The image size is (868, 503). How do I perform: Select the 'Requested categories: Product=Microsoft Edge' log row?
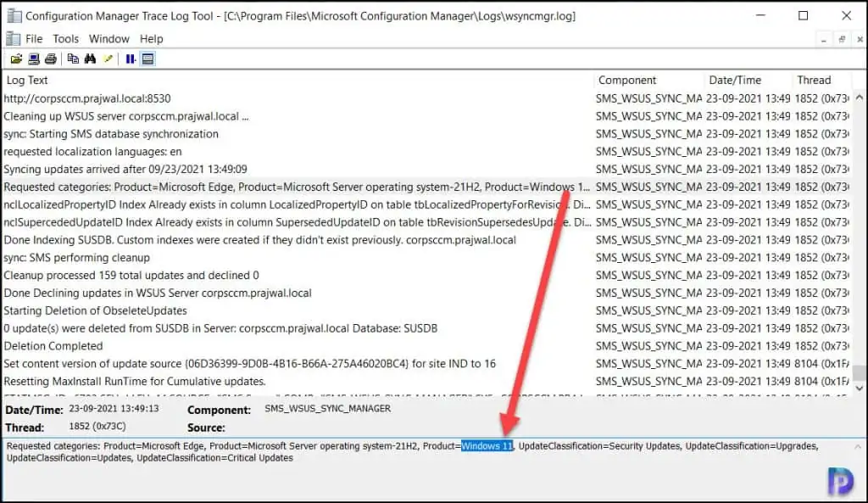coord(426,187)
